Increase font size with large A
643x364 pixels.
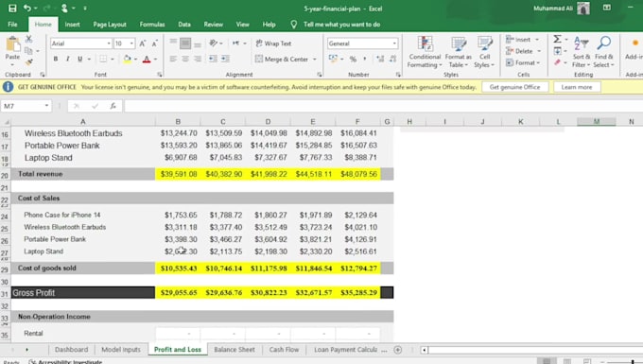(142, 43)
